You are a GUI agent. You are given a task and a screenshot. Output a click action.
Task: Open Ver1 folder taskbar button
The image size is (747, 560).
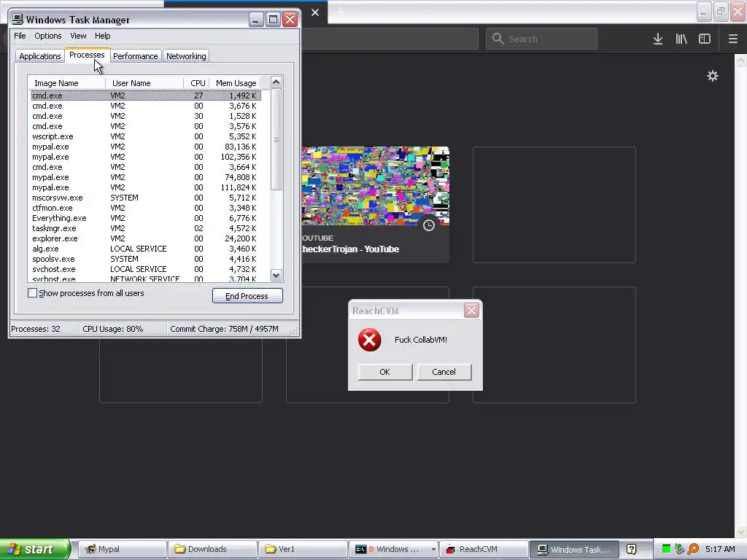(x=303, y=549)
